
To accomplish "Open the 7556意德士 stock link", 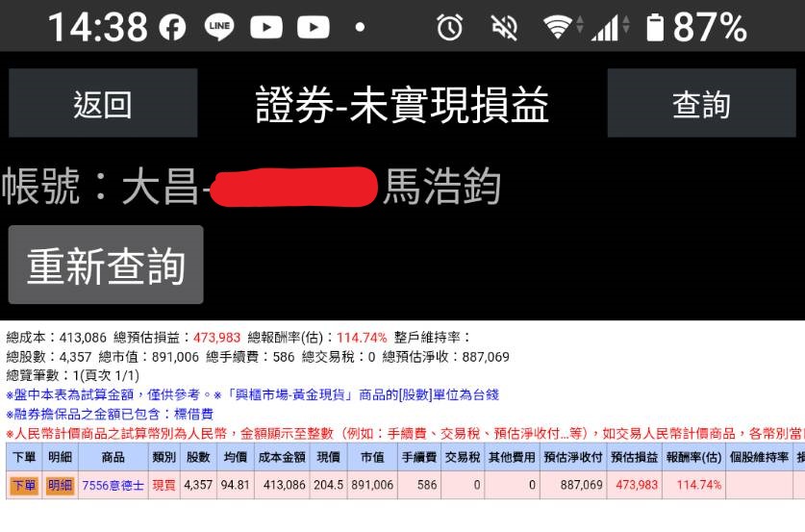I will [113, 485].
